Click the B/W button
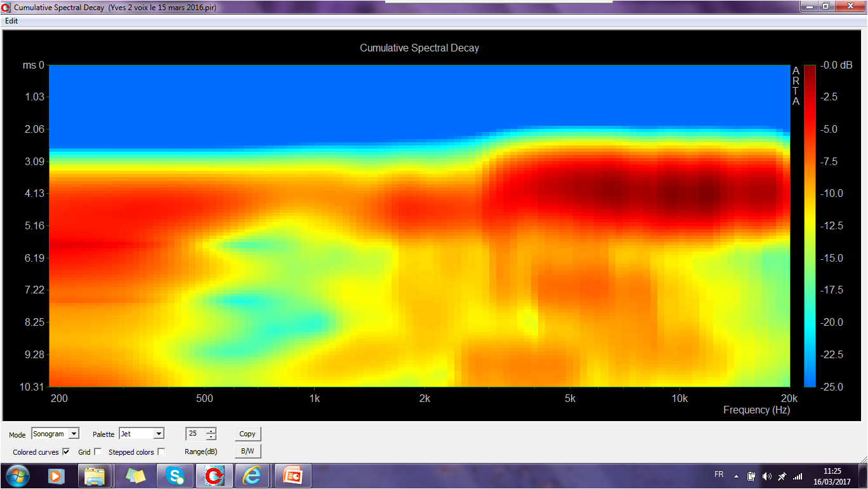Screen dimensions: 868x489 [x=247, y=451]
